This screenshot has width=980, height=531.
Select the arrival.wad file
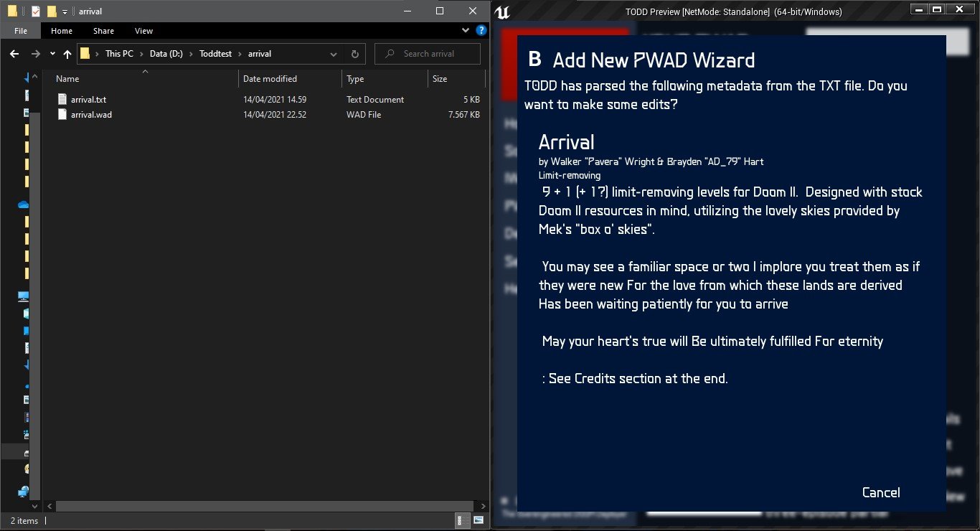(91, 114)
